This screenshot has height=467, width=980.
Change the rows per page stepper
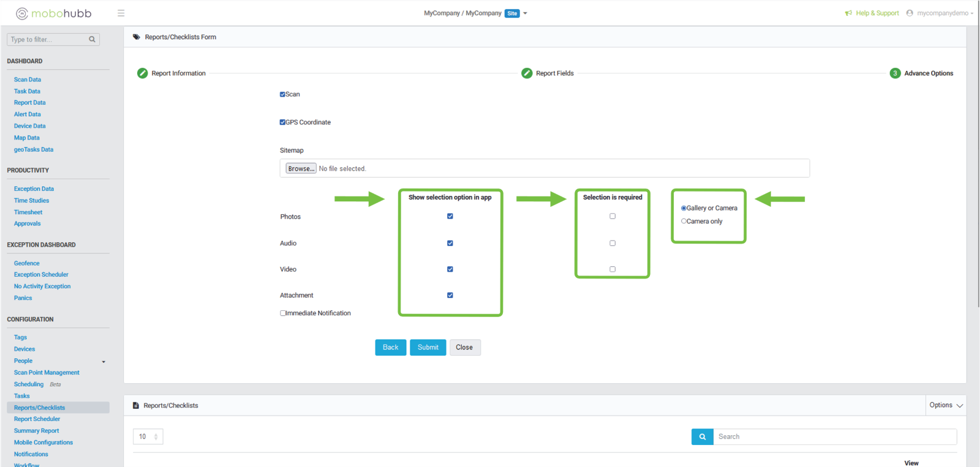(156, 436)
